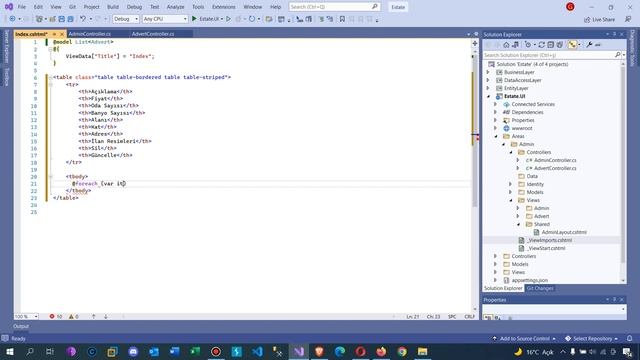Click Start Without Debugging outline arrow

[229, 19]
